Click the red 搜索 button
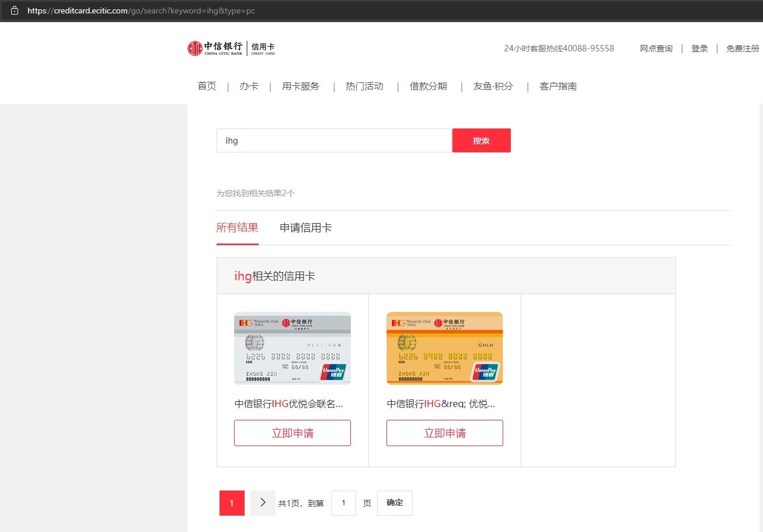763x532 pixels. (x=482, y=141)
